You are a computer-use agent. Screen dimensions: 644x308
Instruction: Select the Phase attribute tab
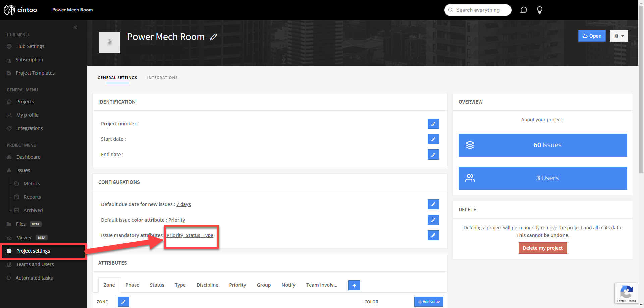(x=132, y=285)
